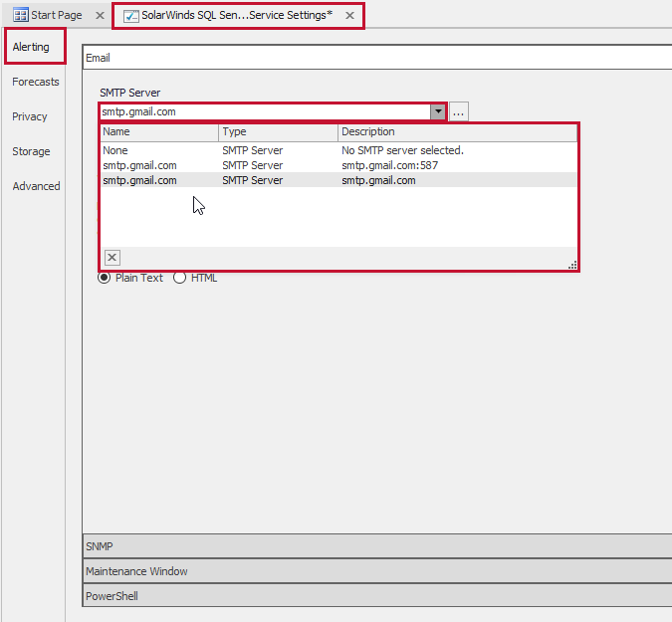Open the Advanced section
The width and height of the screenshot is (672, 622).
(36, 186)
